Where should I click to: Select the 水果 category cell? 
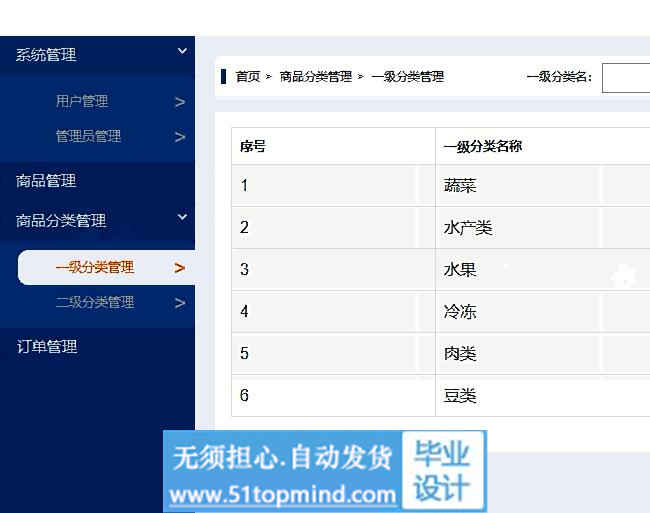(543, 270)
